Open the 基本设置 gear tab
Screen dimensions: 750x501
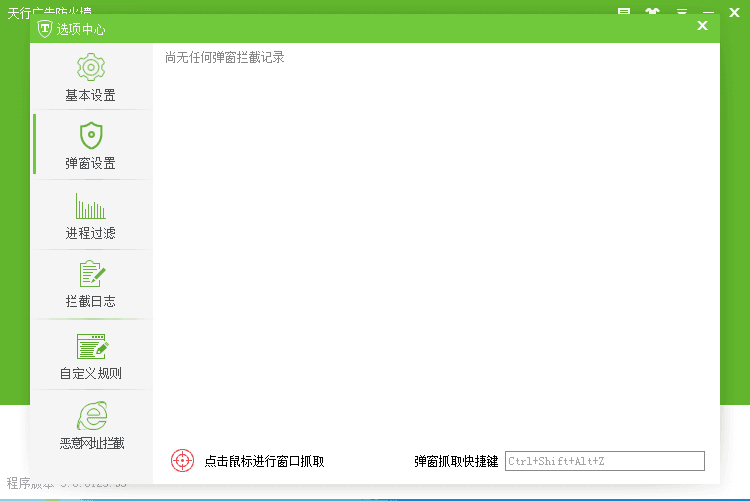coord(91,78)
